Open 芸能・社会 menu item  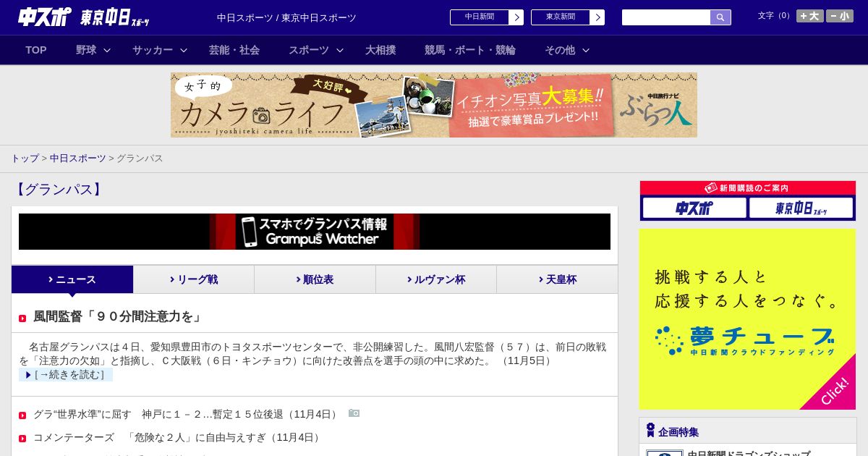(x=234, y=50)
